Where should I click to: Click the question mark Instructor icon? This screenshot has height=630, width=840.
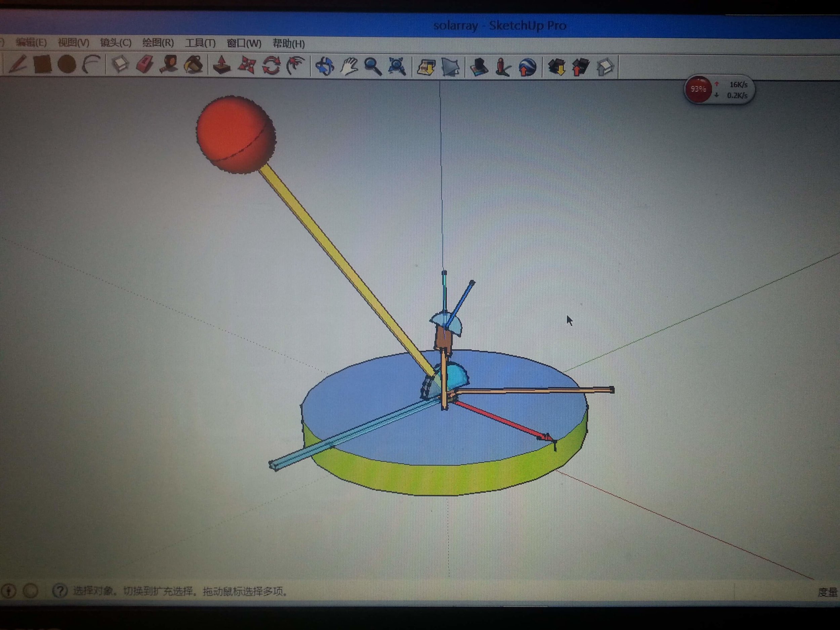60,591
